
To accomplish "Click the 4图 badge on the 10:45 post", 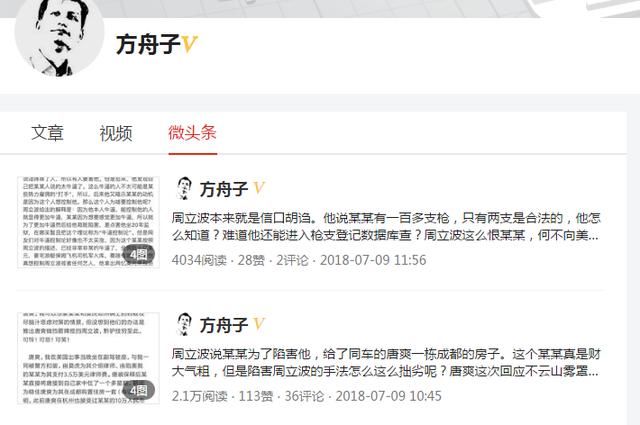I will pyautogui.click(x=138, y=390).
